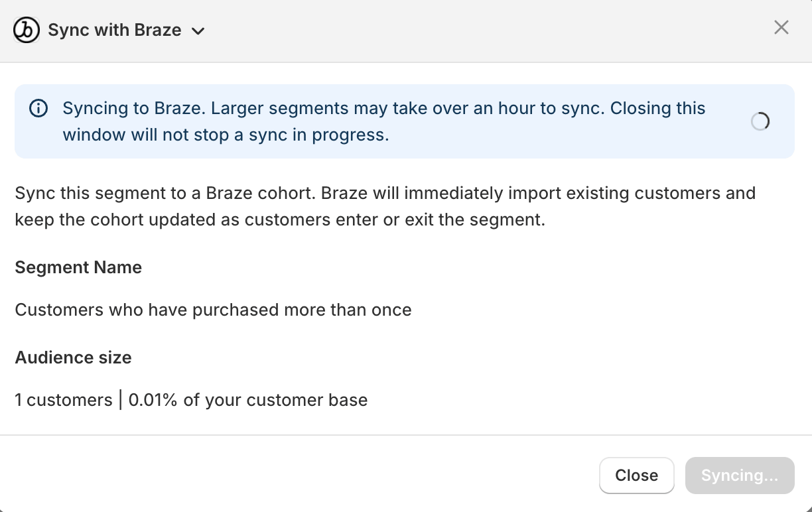The width and height of the screenshot is (812, 512).
Task: Select the Audience size heading
Action: click(73, 357)
